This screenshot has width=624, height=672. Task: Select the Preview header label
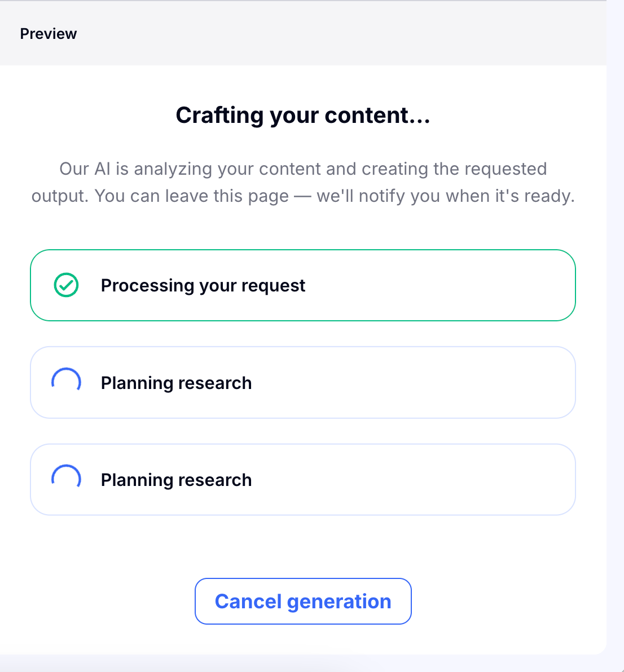pyautogui.click(x=49, y=33)
